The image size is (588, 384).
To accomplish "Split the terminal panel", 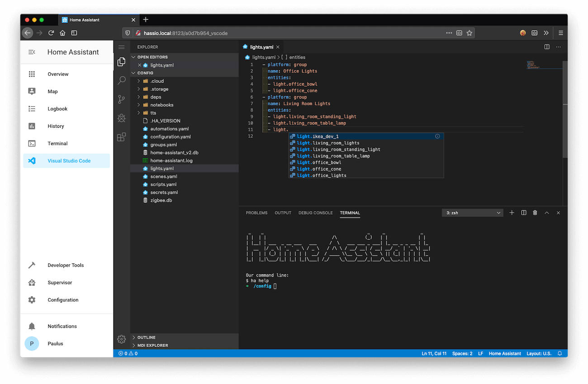I will click(x=523, y=212).
